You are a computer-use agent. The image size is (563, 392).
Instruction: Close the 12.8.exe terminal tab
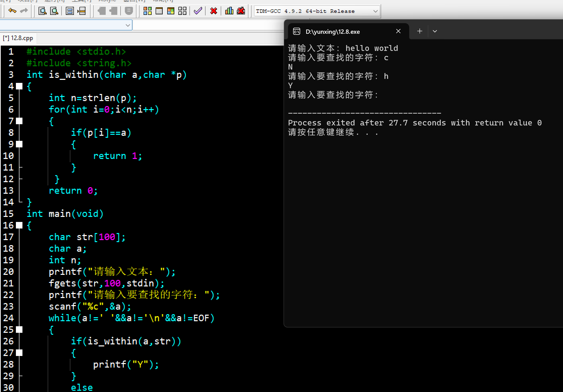click(398, 31)
